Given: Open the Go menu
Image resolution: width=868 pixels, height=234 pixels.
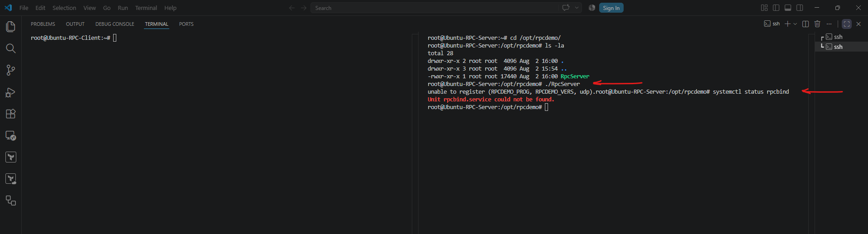Looking at the screenshot, I should pos(107,8).
